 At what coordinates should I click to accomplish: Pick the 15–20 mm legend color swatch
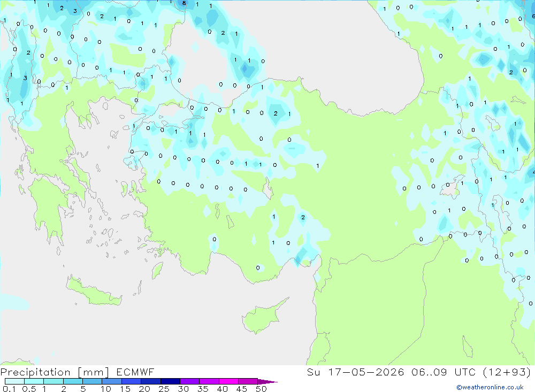pyautogui.click(x=131, y=381)
